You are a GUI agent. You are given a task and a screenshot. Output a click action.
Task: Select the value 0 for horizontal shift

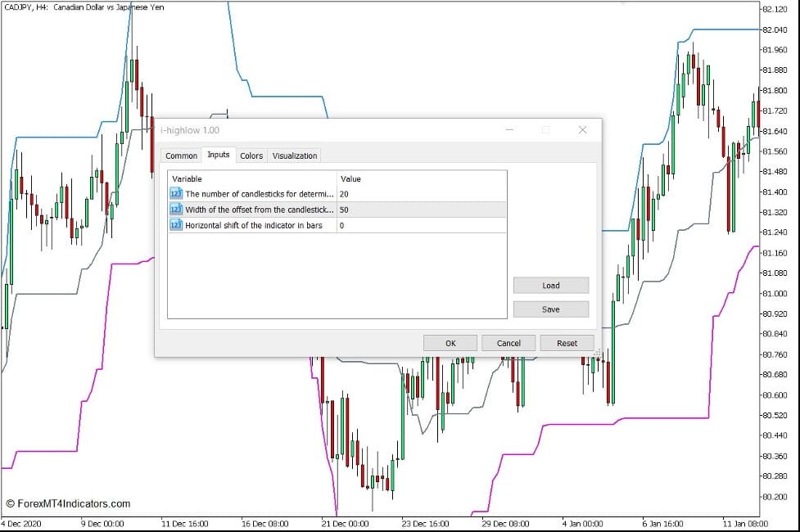(x=342, y=226)
